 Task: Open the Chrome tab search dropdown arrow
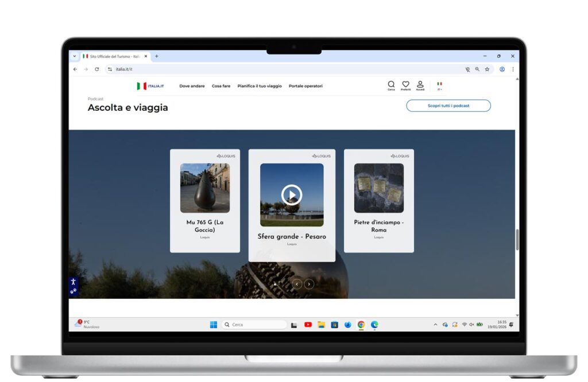[74, 56]
